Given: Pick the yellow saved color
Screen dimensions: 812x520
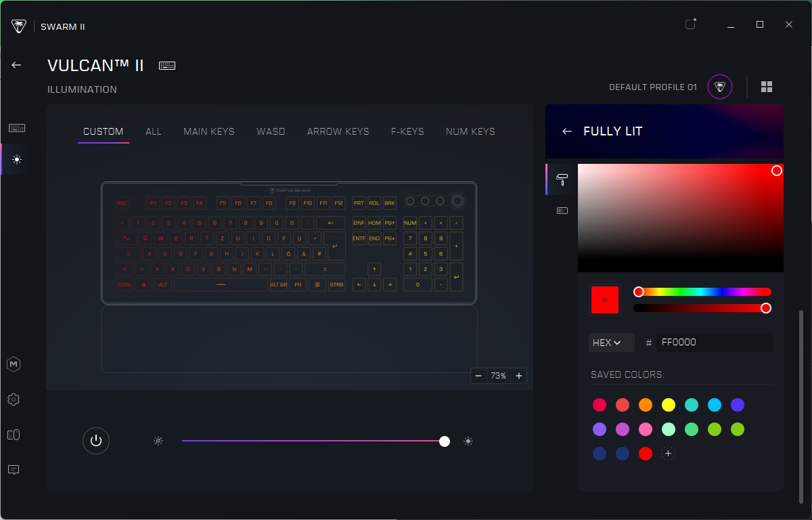Looking at the screenshot, I should pos(669,405).
